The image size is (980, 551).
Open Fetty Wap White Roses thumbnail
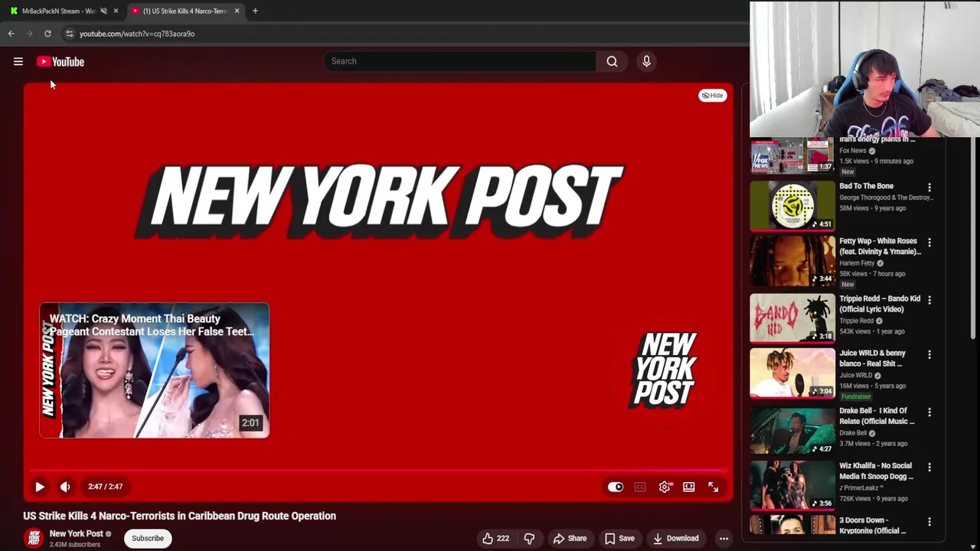tap(792, 260)
